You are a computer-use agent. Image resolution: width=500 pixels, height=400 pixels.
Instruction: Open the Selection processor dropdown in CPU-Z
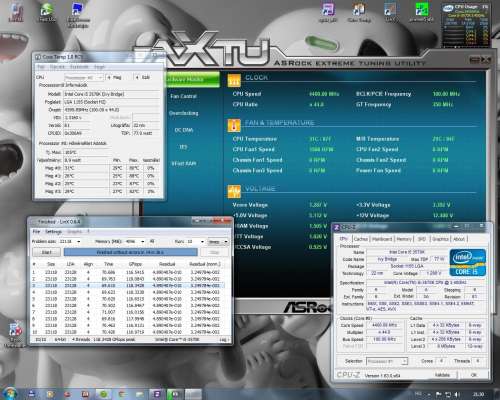click(387, 361)
